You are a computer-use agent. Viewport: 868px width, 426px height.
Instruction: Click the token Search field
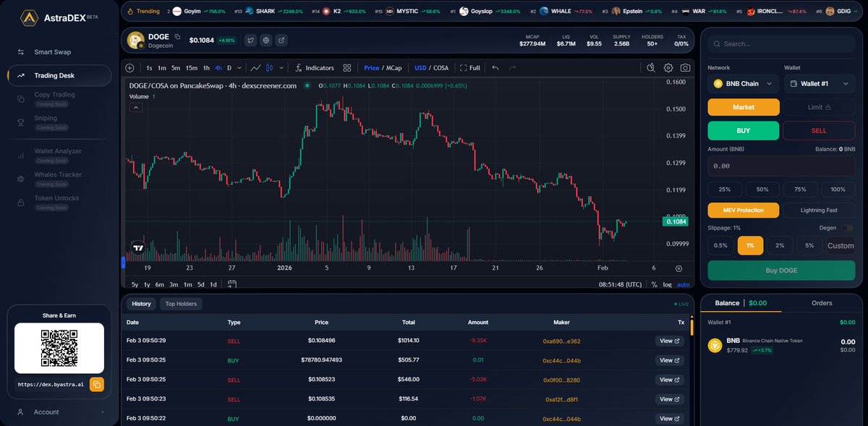(x=781, y=44)
